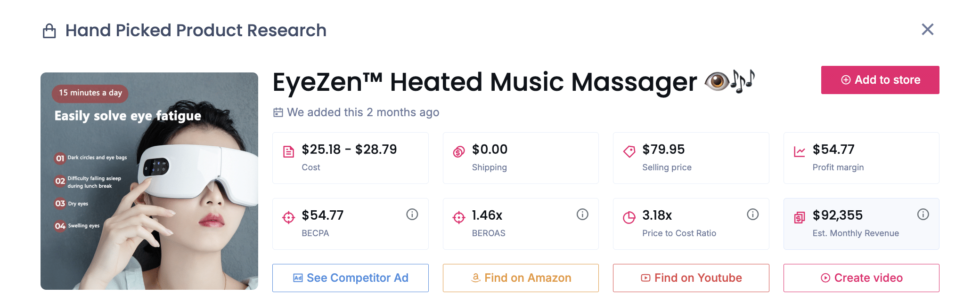Open the Est. Monthly Revenue info tooltip
This screenshot has width=980, height=302.
pos(923,214)
